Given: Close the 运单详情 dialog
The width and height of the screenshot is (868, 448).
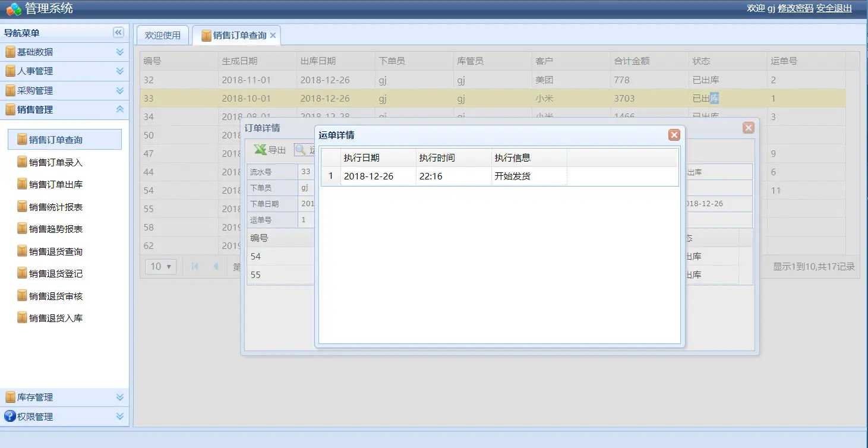Looking at the screenshot, I should coord(674,135).
